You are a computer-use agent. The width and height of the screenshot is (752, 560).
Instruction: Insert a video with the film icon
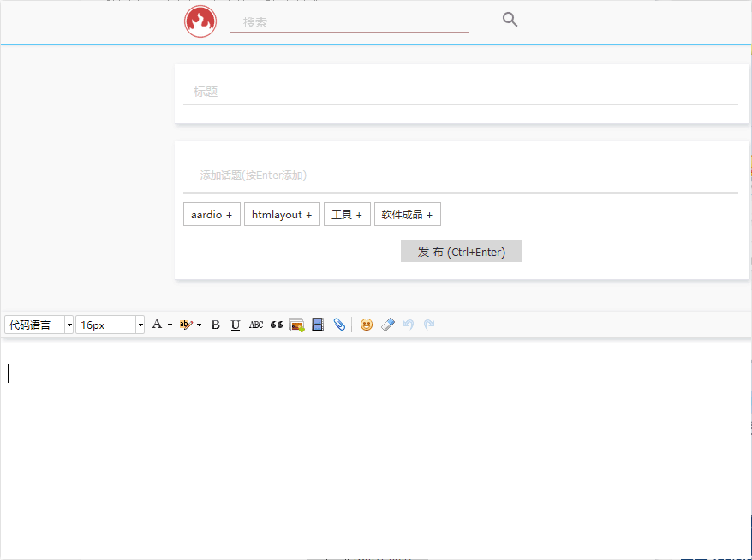point(318,325)
